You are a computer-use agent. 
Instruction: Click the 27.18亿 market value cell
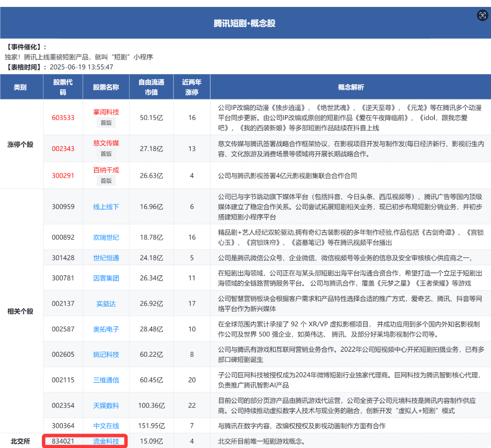151,149
